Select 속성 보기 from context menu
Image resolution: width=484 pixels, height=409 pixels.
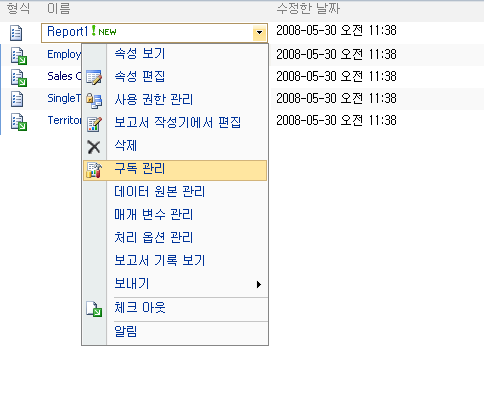click(175, 54)
